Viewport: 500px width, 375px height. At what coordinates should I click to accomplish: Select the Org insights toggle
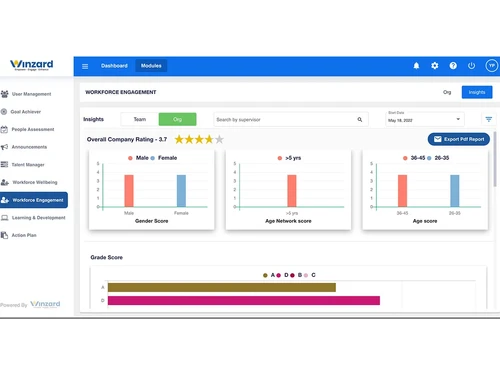tap(177, 119)
